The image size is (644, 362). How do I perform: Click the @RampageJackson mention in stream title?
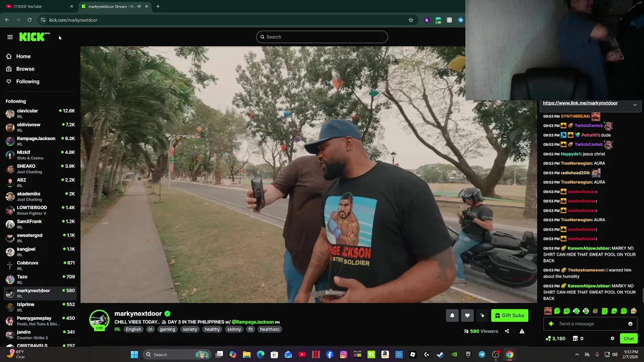(253, 322)
